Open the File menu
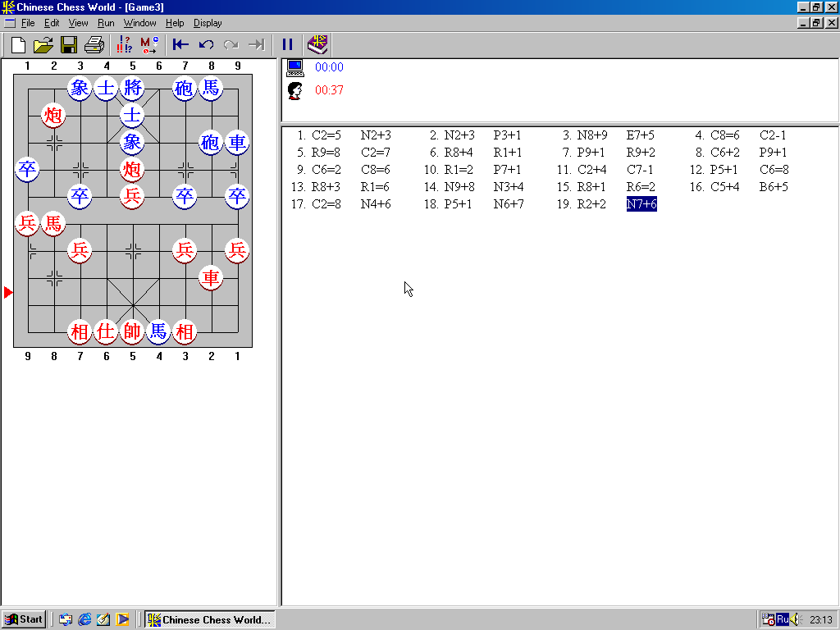The width and height of the screenshot is (840, 630). coord(28,23)
